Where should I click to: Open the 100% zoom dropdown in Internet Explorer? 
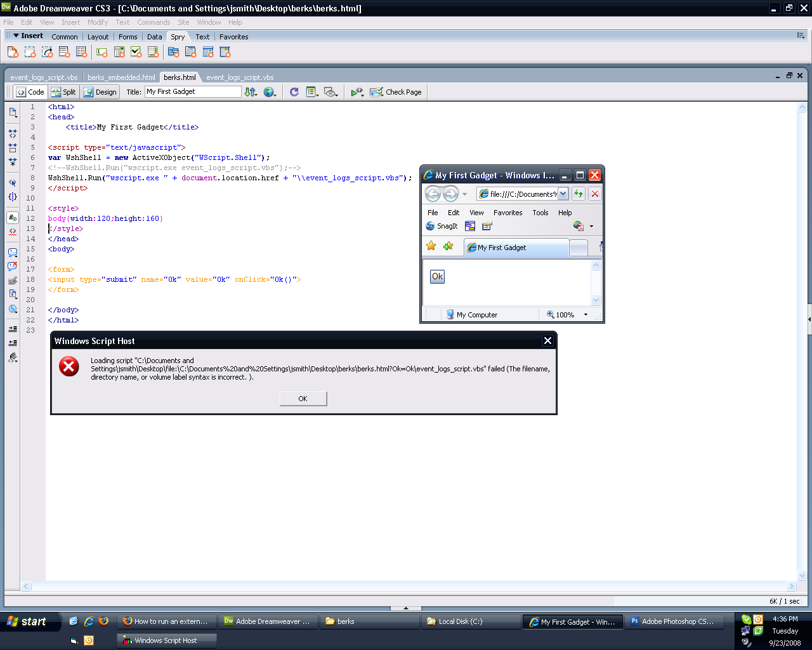(x=585, y=314)
